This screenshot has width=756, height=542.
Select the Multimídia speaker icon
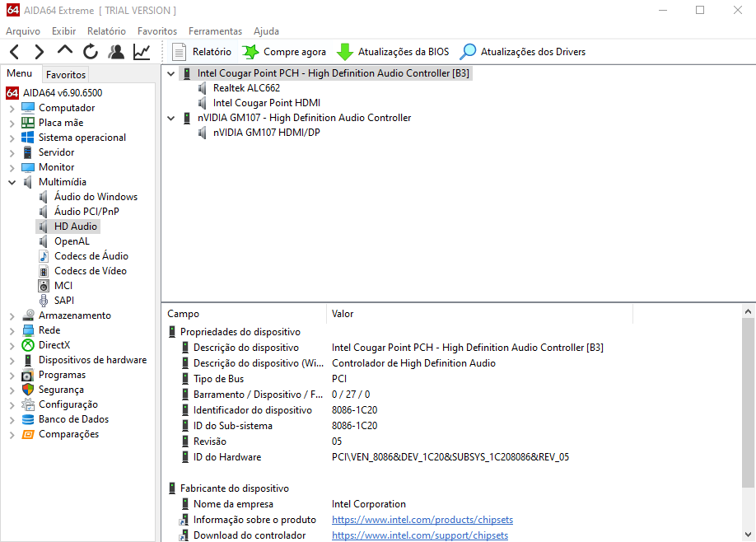tap(28, 182)
